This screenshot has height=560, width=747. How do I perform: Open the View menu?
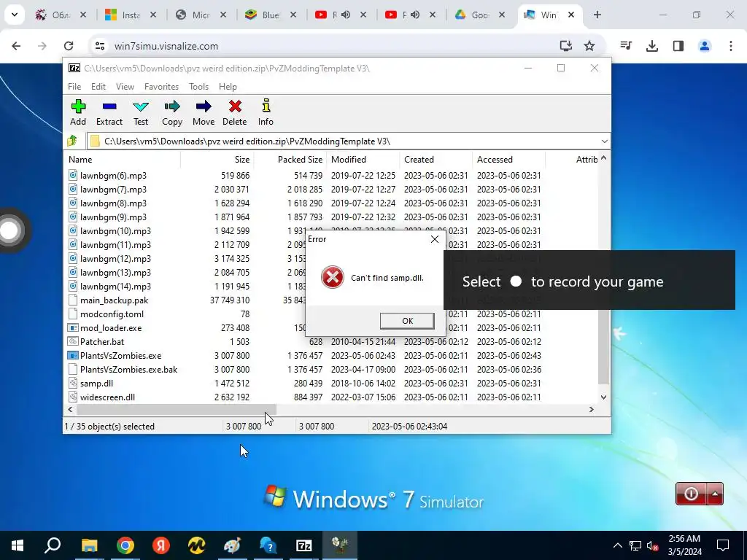click(x=125, y=87)
